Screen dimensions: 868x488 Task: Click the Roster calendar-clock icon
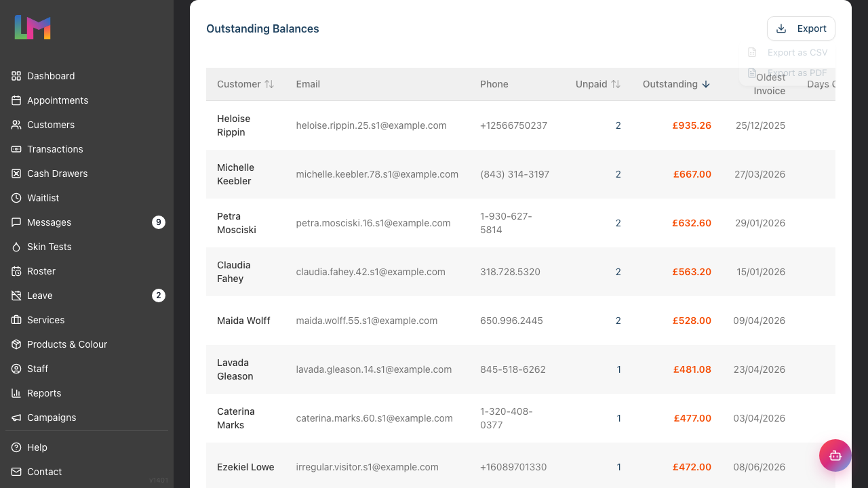[16, 271]
